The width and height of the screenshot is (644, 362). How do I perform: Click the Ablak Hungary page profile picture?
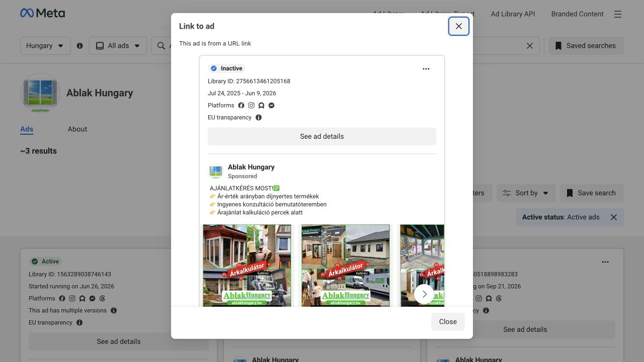[x=40, y=93]
